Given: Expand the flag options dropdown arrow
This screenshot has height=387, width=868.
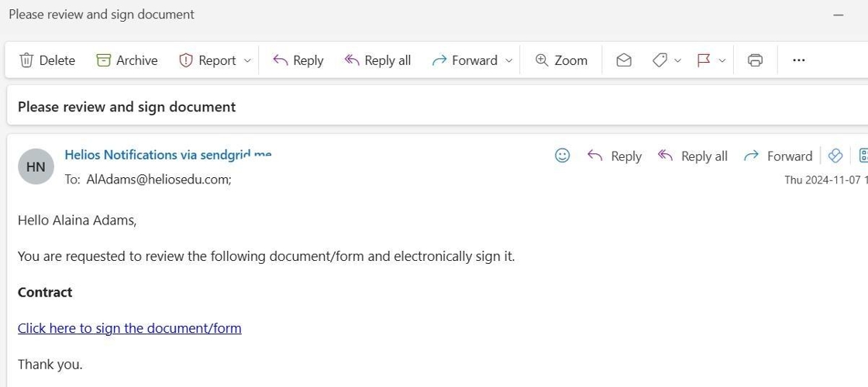Looking at the screenshot, I should point(722,60).
